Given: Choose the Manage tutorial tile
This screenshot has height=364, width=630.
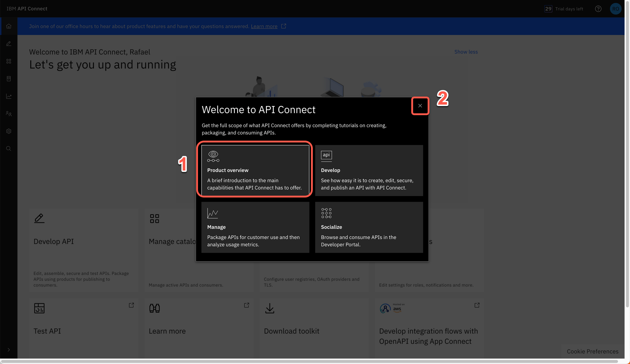Looking at the screenshot, I should click(x=255, y=227).
